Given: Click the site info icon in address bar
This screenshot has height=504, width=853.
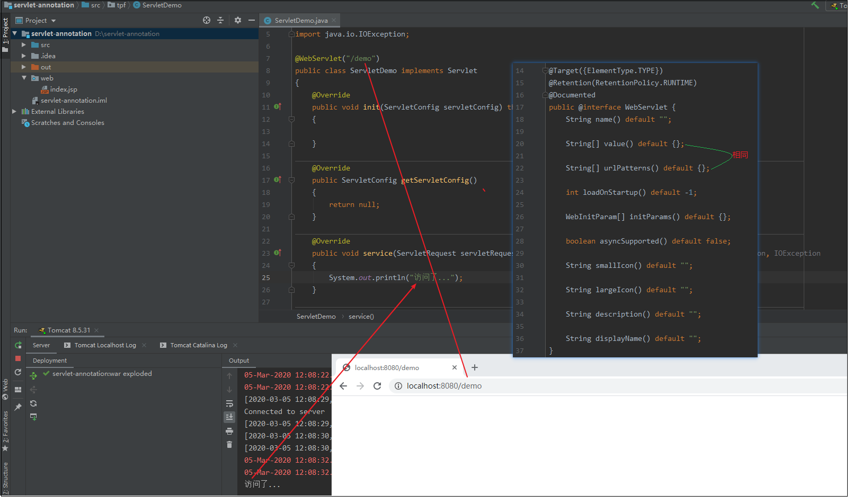Looking at the screenshot, I should 398,386.
